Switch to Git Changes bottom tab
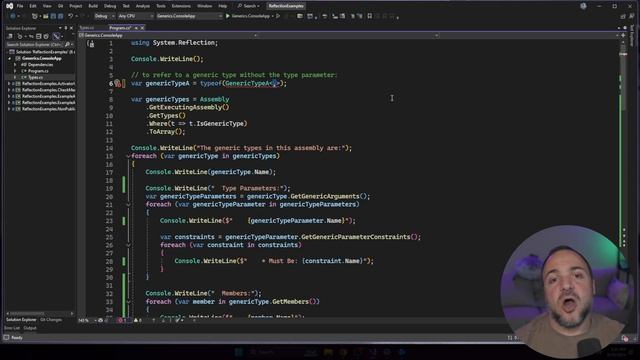Viewport: 640px width, 360px height. [x=51, y=320]
